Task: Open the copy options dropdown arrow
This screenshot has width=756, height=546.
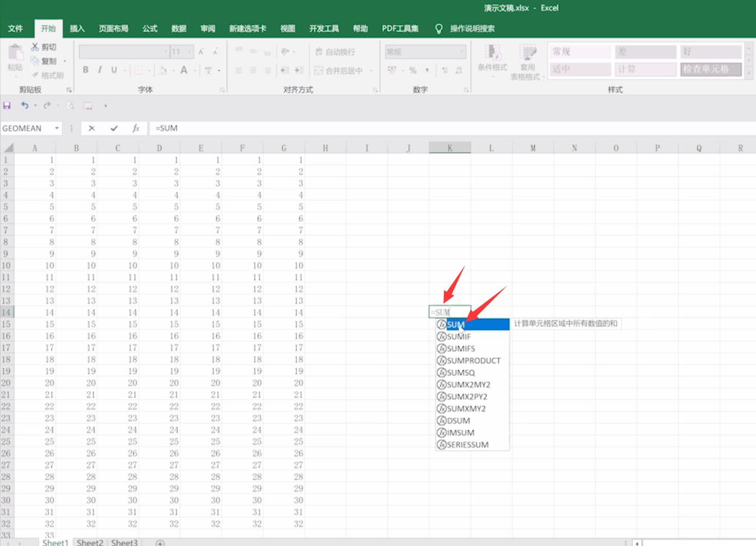Action: tap(65, 61)
